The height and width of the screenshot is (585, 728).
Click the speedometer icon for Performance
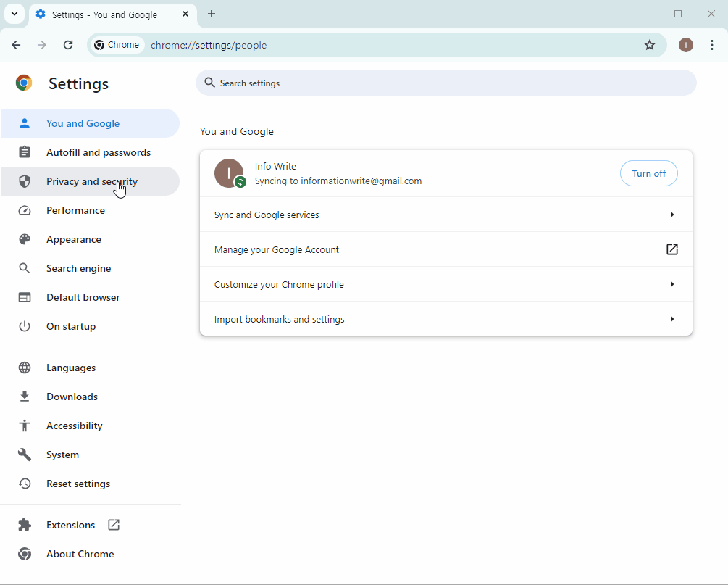pyautogui.click(x=25, y=210)
